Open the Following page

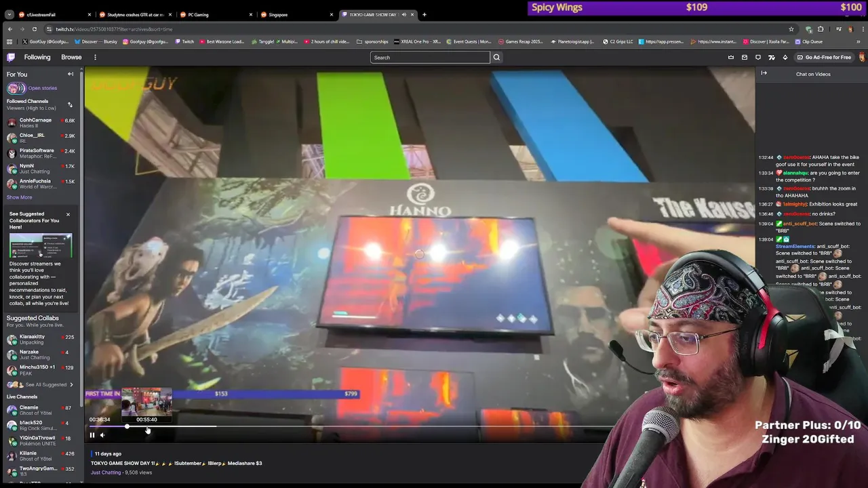[37, 58]
